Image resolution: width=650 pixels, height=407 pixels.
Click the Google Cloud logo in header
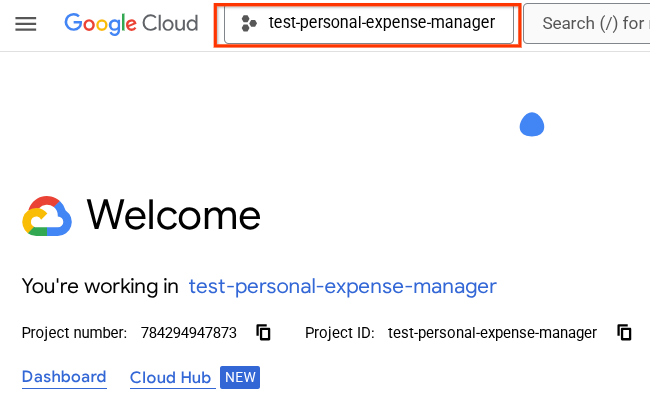(x=131, y=23)
